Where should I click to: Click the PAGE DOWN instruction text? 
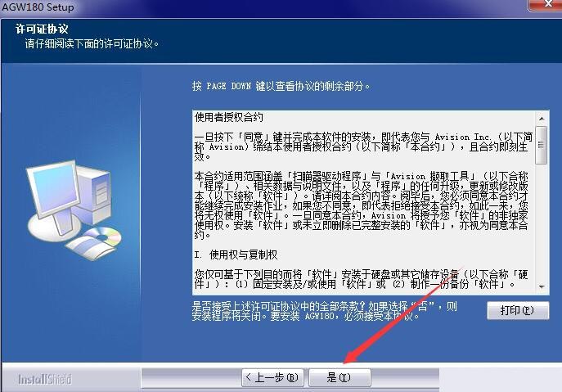pyautogui.click(x=281, y=86)
